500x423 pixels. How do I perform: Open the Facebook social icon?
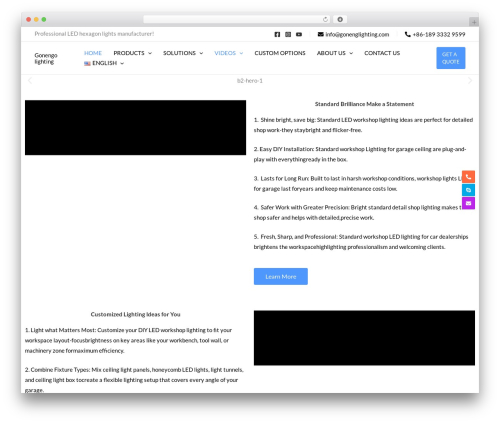[x=277, y=34]
